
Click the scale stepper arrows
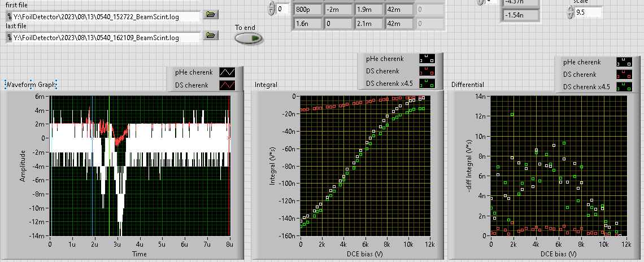pyautogui.click(x=571, y=12)
